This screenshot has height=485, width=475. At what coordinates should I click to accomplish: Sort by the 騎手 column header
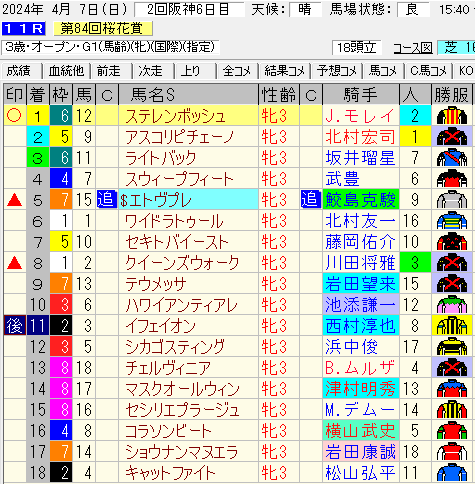[361, 95]
